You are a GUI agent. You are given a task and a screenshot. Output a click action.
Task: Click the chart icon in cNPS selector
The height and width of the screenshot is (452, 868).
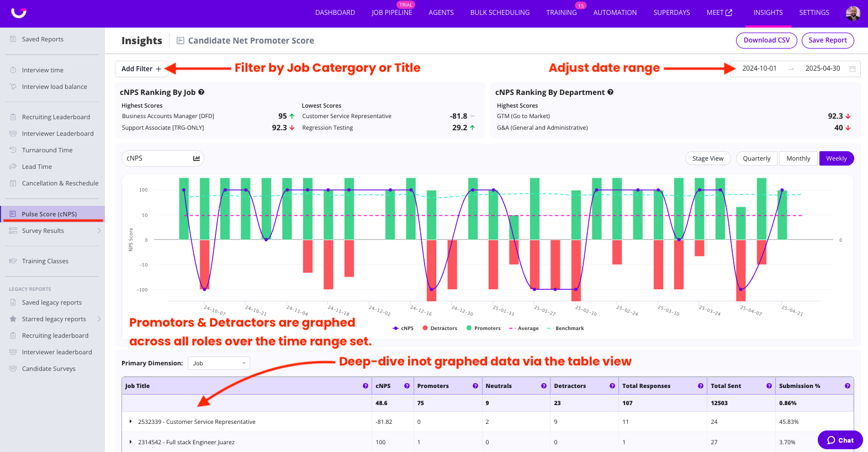pos(196,158)
